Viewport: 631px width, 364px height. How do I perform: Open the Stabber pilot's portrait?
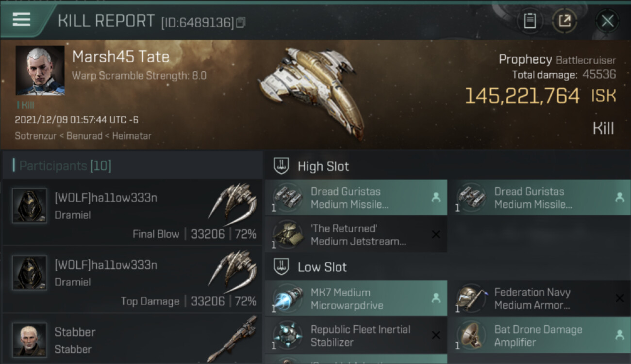30,339
